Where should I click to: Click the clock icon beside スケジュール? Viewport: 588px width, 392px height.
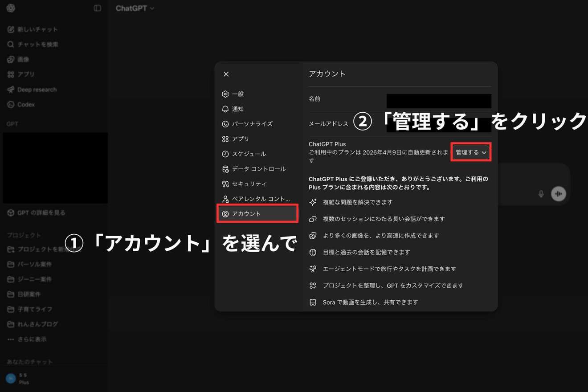[225, 154]
